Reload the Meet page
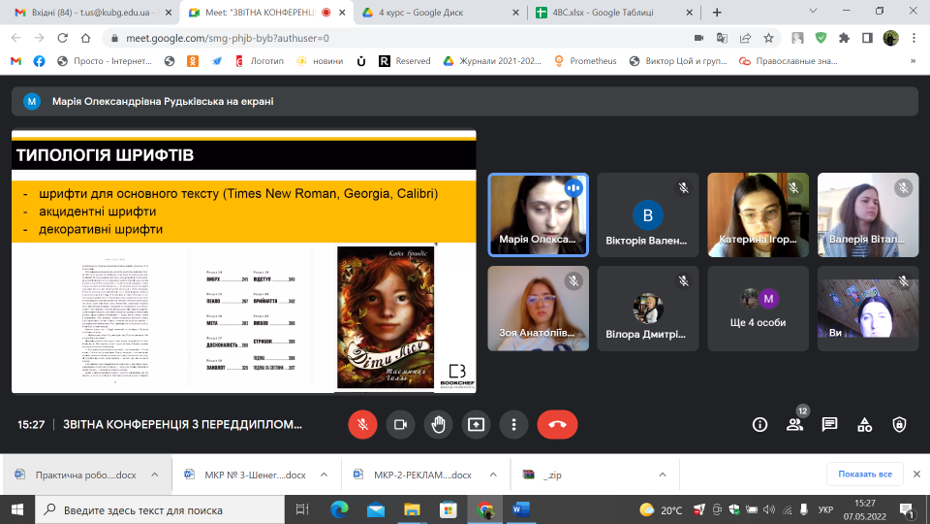This screenshot has height=524, width=930. (x=62, y=38)
